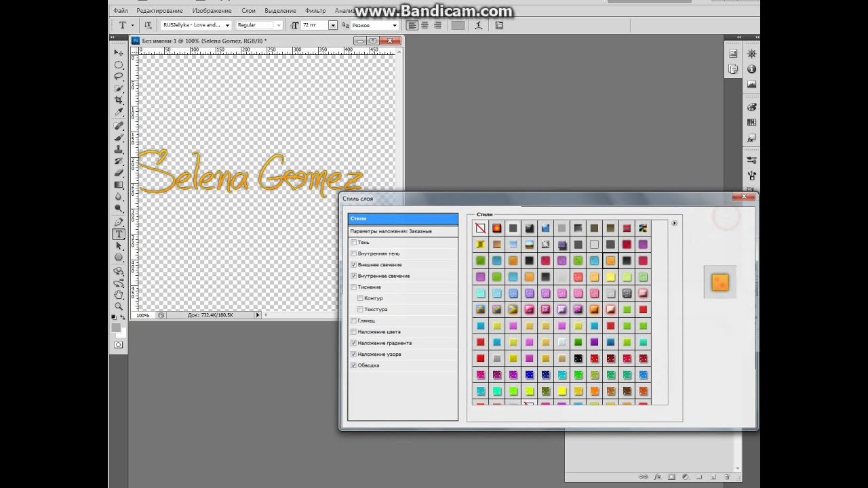Open the Color palette panel icon
The height and width of the screenshot is (488, 868).
click(751, 107)
